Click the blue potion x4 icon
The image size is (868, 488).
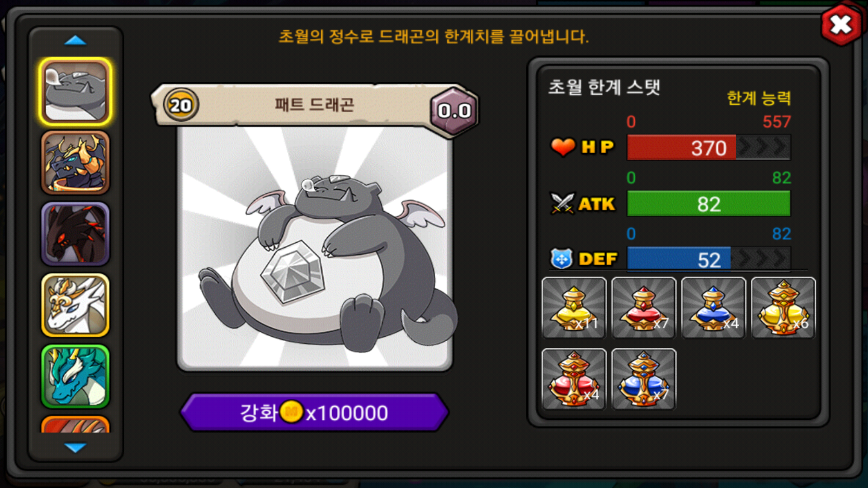[713, 308]
